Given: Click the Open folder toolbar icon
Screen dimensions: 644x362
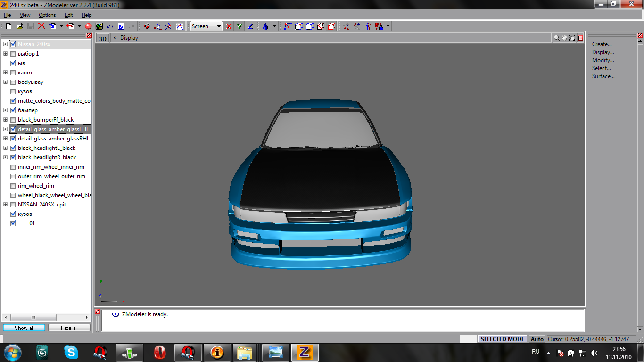Looking at the screenshot, I should click(19, 26).
